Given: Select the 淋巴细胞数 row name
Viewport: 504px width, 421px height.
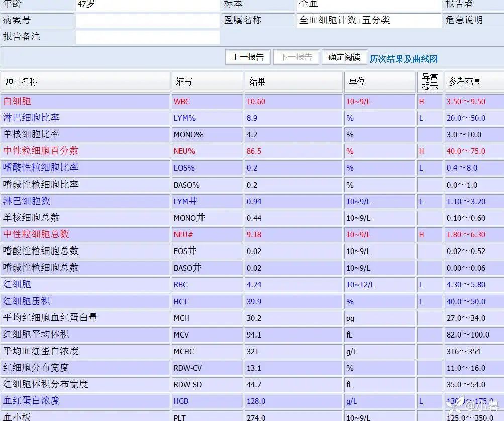Looking at the screenshot, I should [x=27, y=201].
